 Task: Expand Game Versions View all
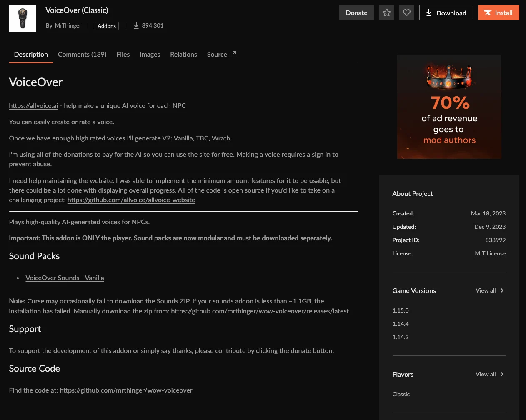pos(489,290)
